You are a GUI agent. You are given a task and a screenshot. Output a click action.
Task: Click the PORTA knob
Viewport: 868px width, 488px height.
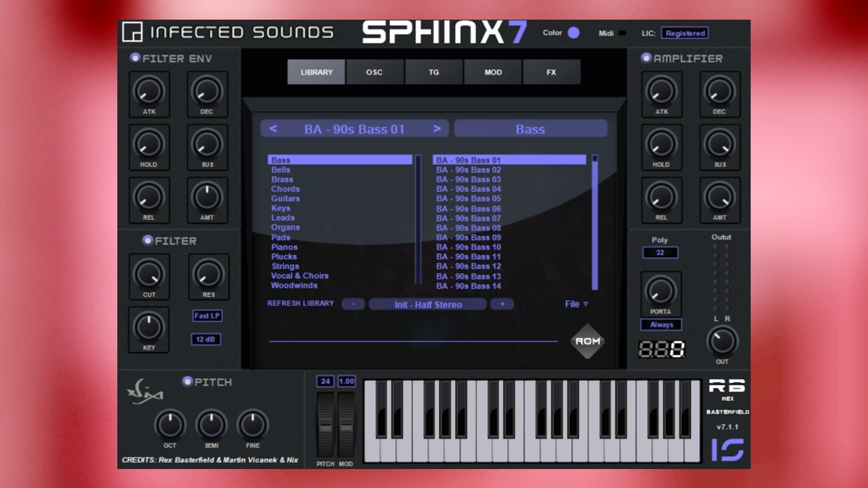[660, 290]
